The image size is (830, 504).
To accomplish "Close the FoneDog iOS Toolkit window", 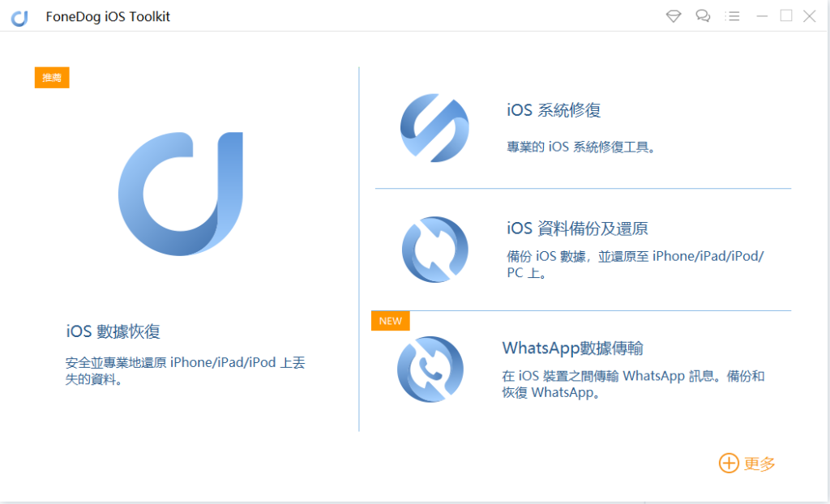I will (x=810, y=16).
